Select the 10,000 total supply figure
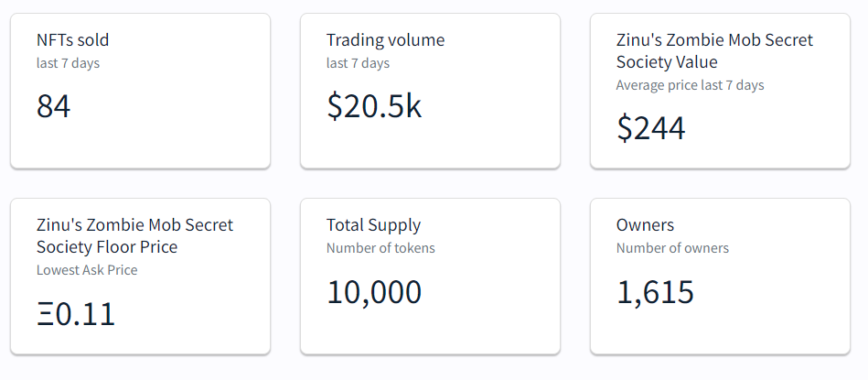Viewport: 868px width, 380px height. coord(374,292)
